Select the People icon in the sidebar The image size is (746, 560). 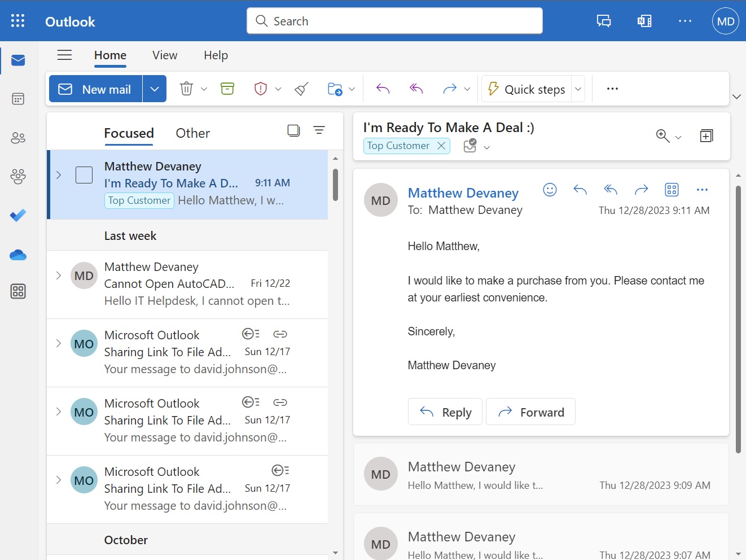click(18, 137)
